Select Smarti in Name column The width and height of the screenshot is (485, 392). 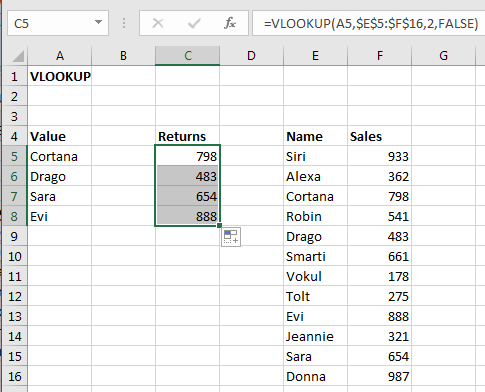[315, 256]
